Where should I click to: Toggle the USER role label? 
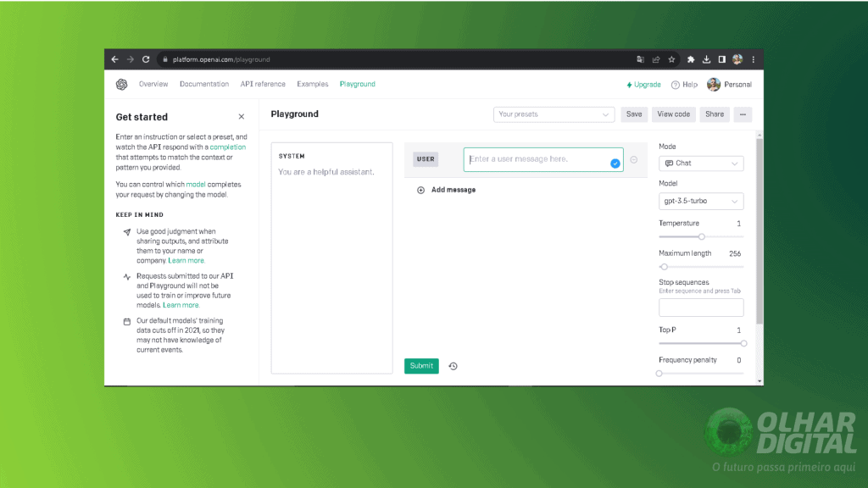coord(426,159)
